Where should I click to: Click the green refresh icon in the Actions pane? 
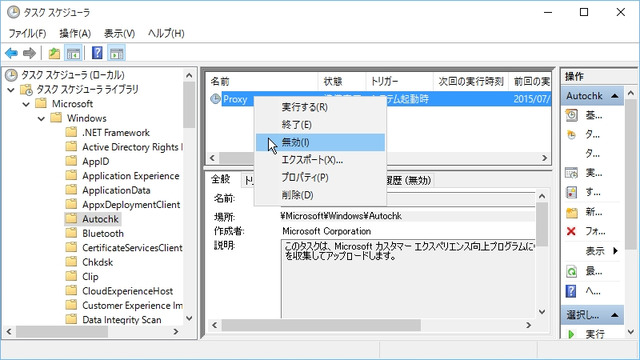click(571, 271)
